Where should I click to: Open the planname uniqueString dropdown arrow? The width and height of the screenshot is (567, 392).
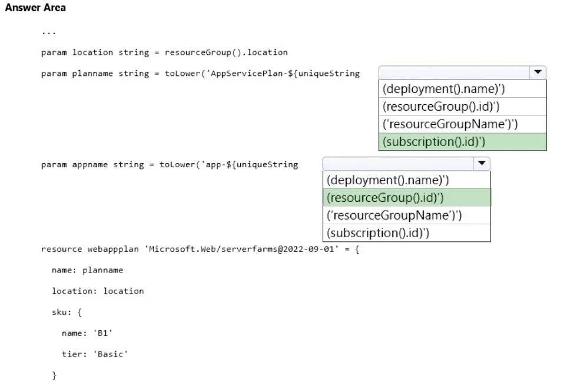538,72
